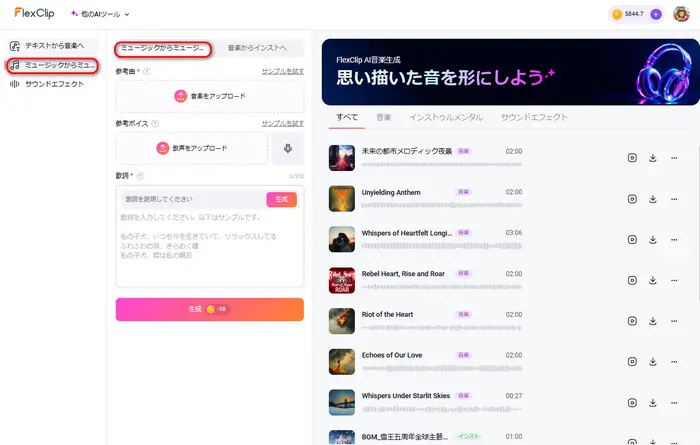Viewport: 700px width, 445px height.
Task: Switch to the ミュージックからミュージ... tab
Action: [x=163, y=48]
